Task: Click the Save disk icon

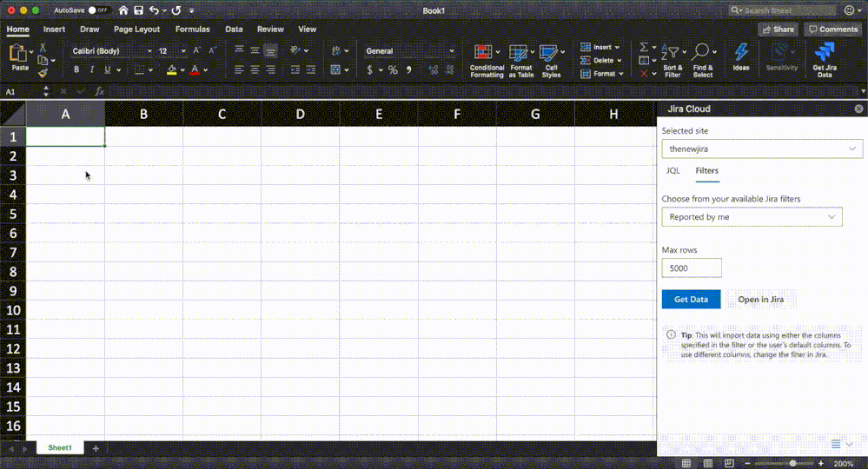Action: (x=138, y=10)
